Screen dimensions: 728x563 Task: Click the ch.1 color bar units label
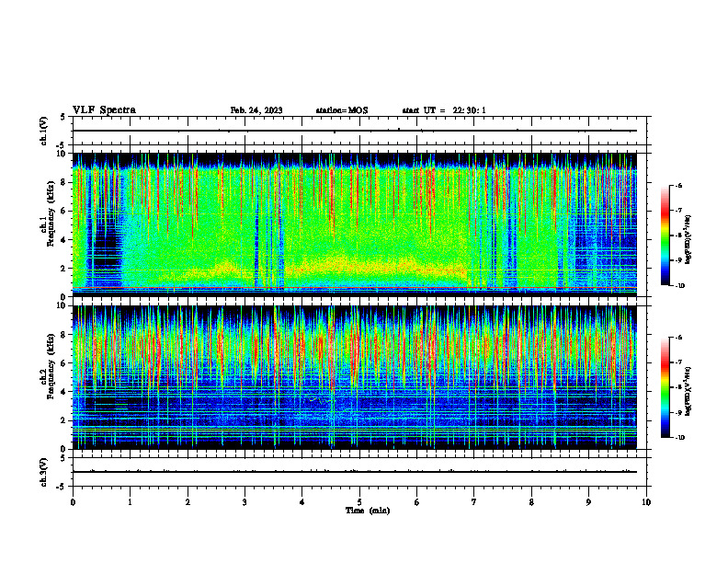coord(688,240)
